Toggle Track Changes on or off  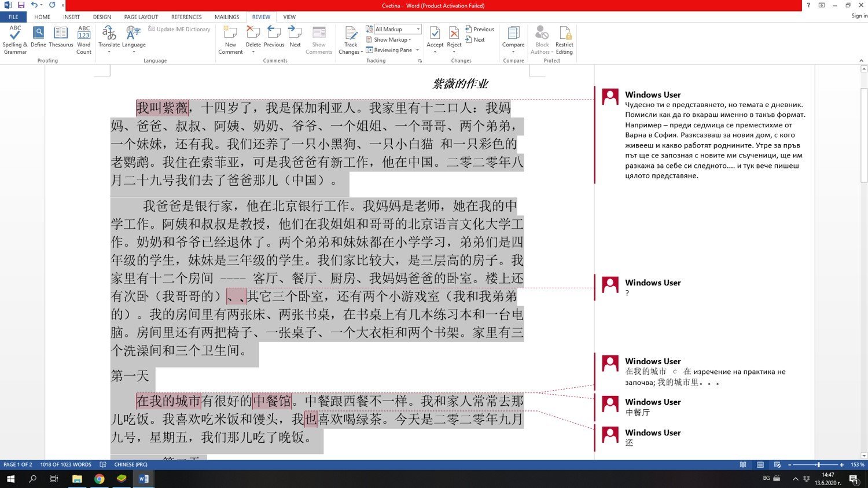click(x=351, y=34)
